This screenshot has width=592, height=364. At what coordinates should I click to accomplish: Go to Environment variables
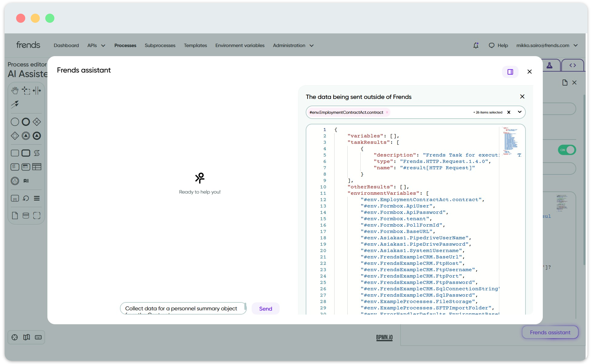pos(240,45)
